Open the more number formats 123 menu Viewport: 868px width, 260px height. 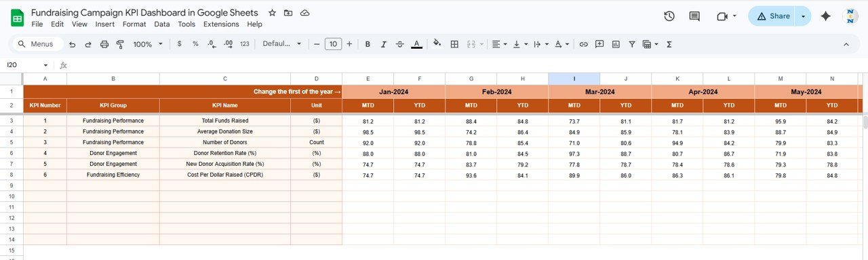(x=245, y=44)
